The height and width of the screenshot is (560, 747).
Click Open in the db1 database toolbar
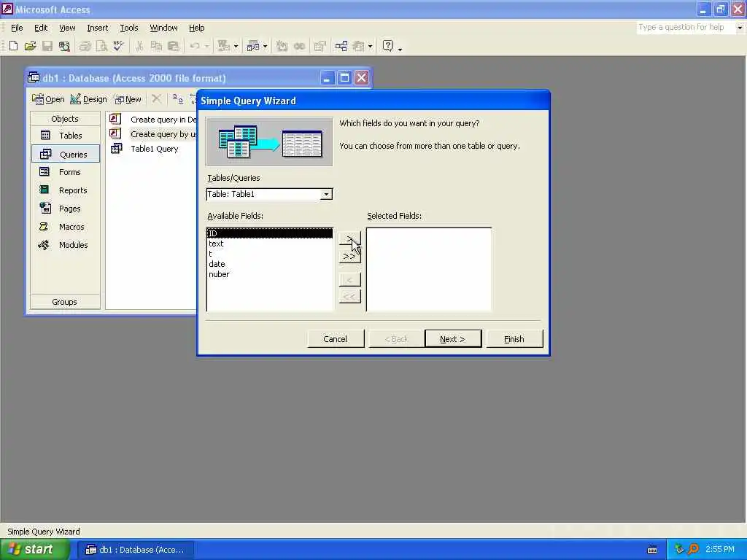[x=48, y=99]
